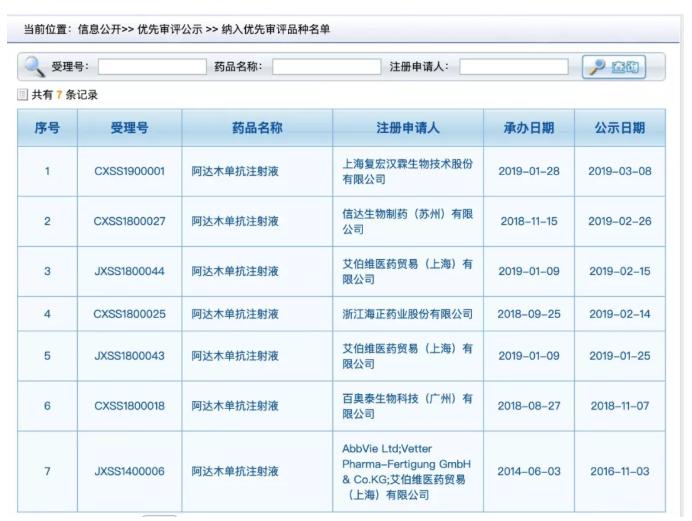The height and width of the screenshot is (521, 692).
Task: Click the 承办日期 column header
Action: [529, 128]
